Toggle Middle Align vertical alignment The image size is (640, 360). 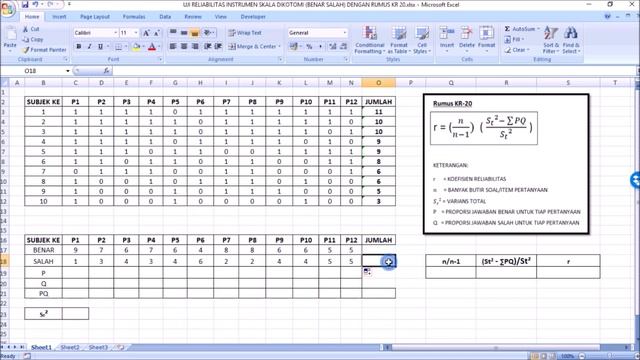tap(184, 33)
